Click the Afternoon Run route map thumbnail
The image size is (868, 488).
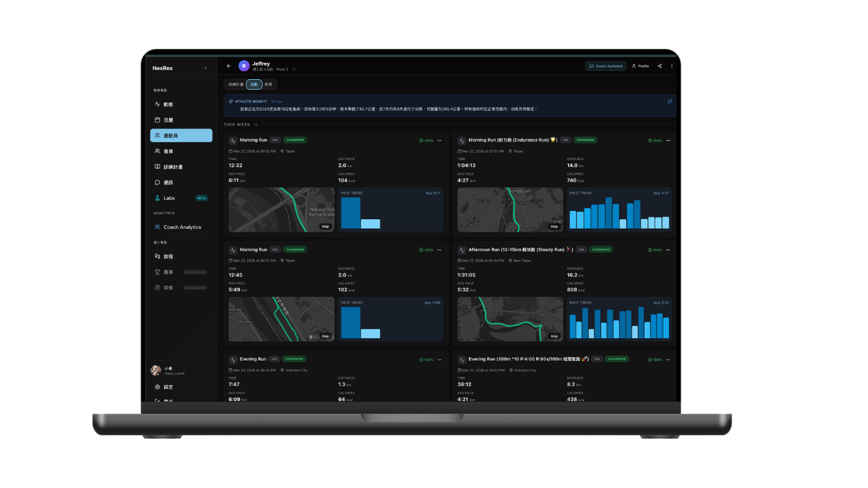[x=510, y=319]
